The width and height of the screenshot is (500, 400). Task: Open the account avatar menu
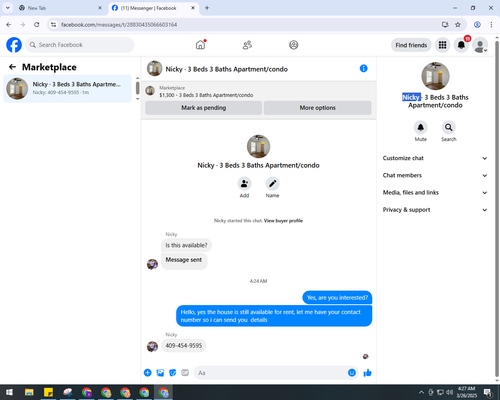pyautogui.click(x=480, y=45)
